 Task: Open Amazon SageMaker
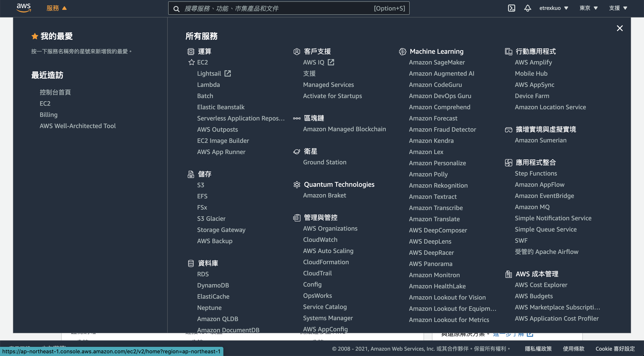click(437, 62)
